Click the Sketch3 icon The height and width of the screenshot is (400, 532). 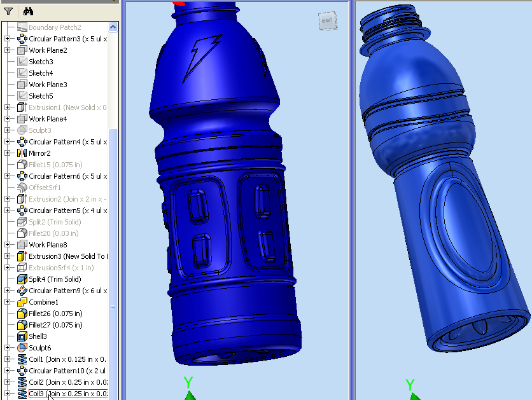coord(22,62)
